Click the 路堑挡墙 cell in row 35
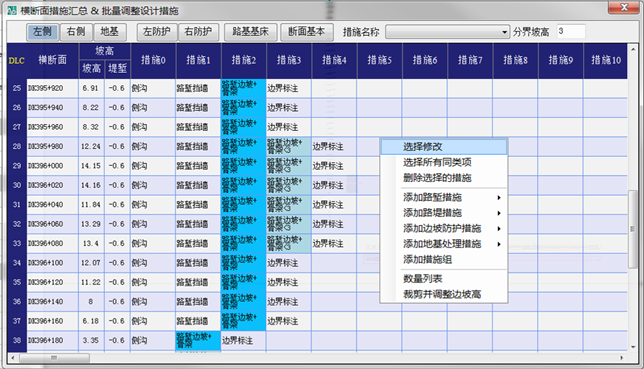The image size is (644, 369). coord(198,282)
